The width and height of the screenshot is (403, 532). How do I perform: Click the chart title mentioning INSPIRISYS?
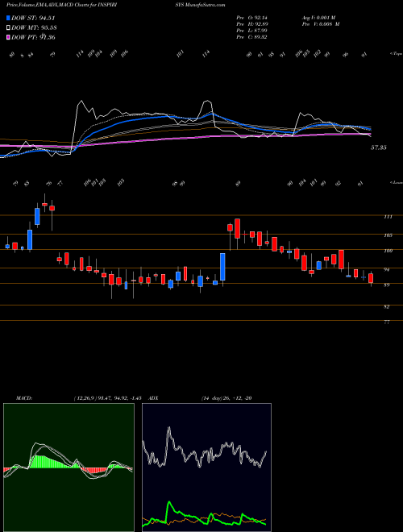116,5
